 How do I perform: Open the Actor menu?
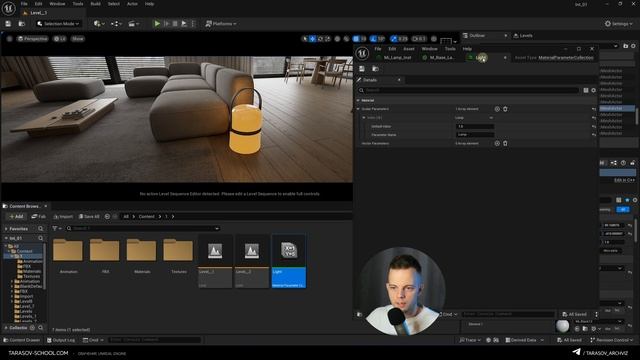132,4
